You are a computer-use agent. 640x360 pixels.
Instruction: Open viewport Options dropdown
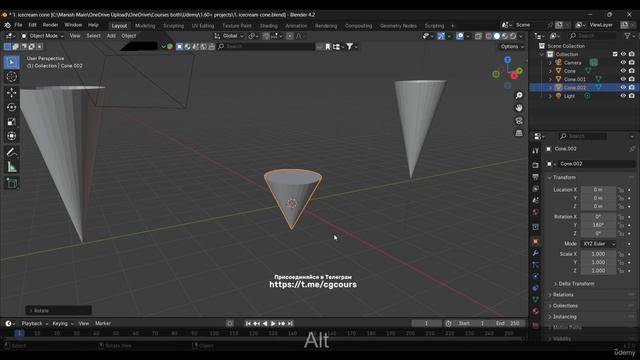click(x=512, y=47)
